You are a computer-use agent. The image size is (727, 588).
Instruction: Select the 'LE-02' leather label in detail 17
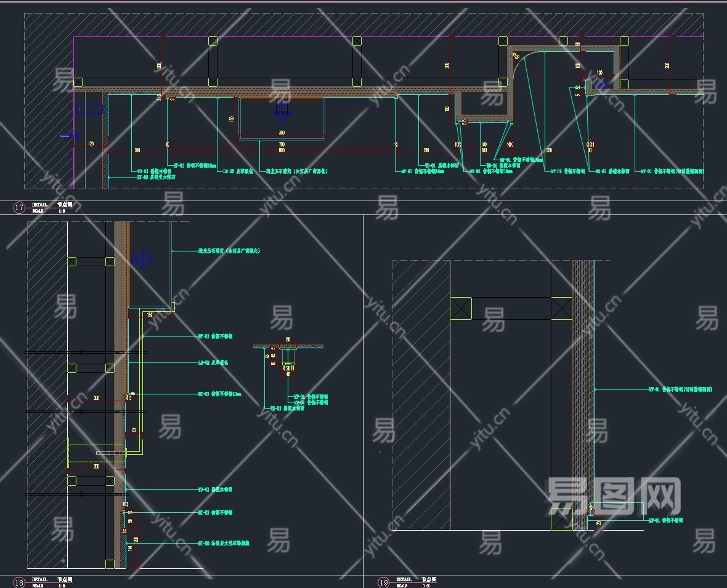238,171
